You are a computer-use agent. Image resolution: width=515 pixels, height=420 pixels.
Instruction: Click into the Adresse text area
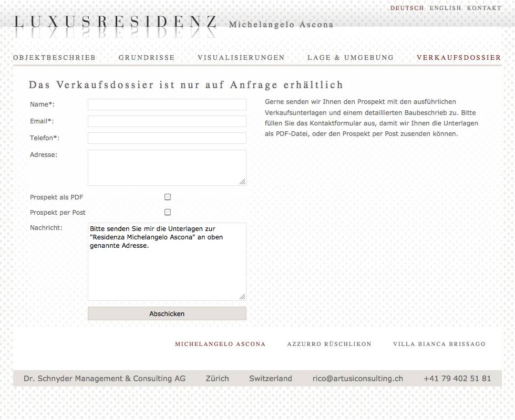pos(167,167)
